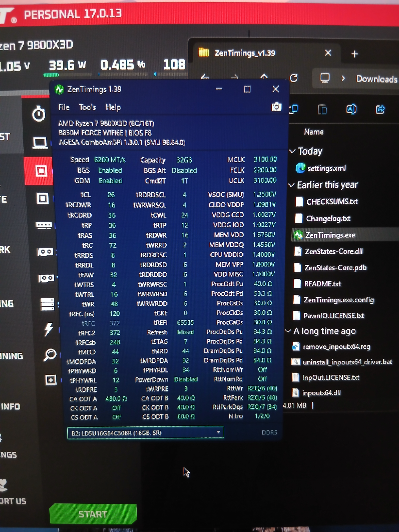Click the MEM VDD value 1.5750V
The width and height of the screenshot is (399, 532).
coord(264,235)
